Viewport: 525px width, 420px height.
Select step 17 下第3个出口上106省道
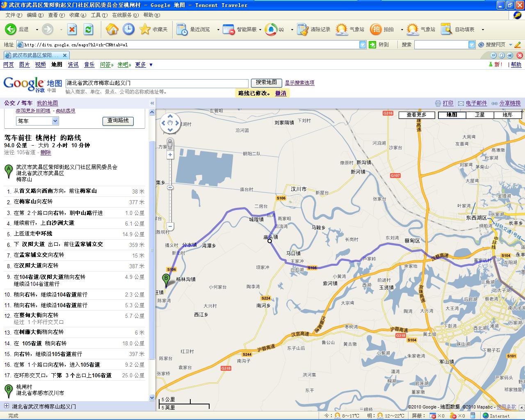(x=75, y=375)
